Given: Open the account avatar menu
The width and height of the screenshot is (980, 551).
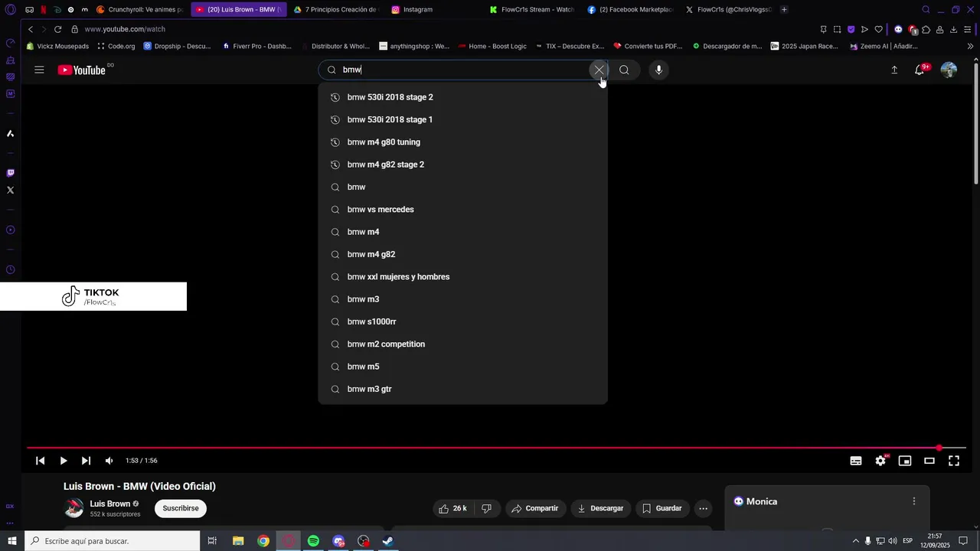Looking at the screenshot, I should (949, 70).
